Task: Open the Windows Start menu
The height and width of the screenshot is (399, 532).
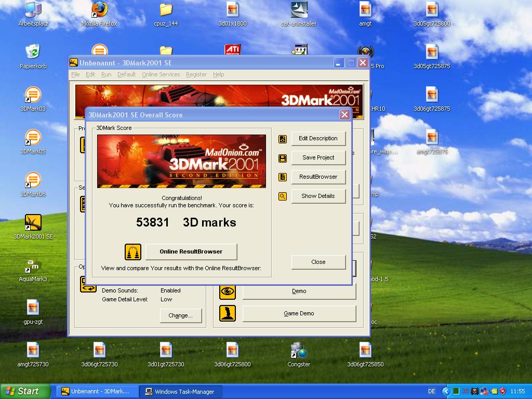Action: 24,391
